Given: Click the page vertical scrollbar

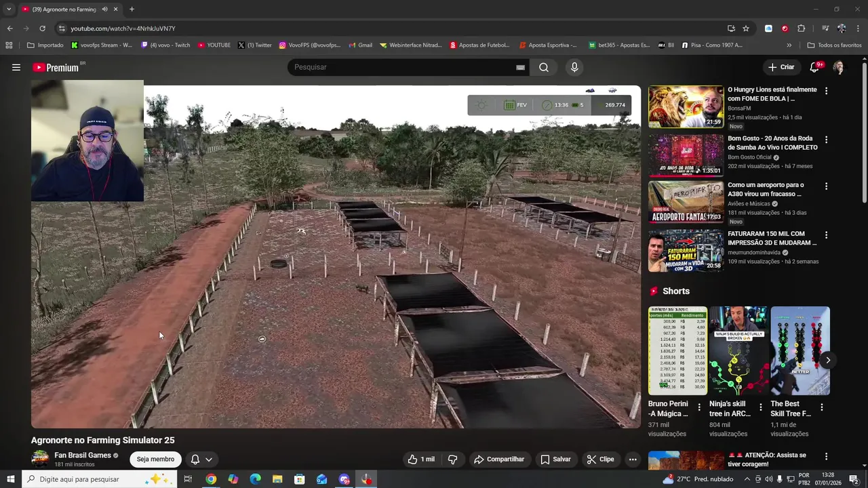Looking at the screenshot, I should pos(864,132).
